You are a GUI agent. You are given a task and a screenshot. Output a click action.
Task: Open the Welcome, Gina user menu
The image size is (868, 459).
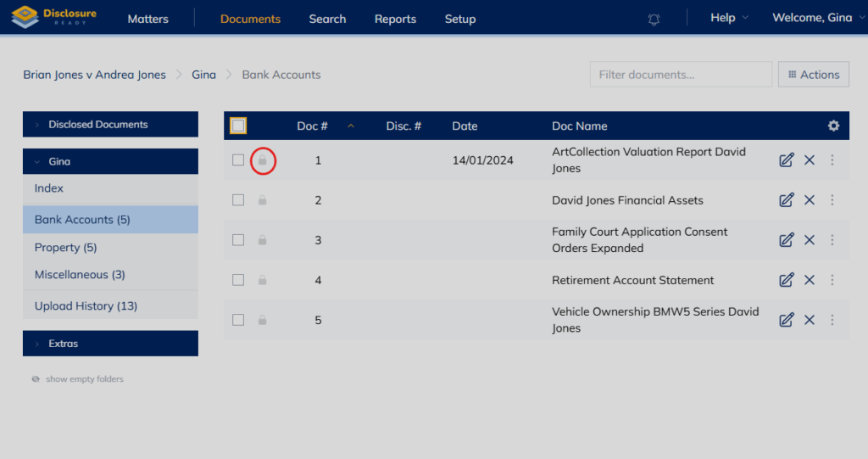point(818,18)
